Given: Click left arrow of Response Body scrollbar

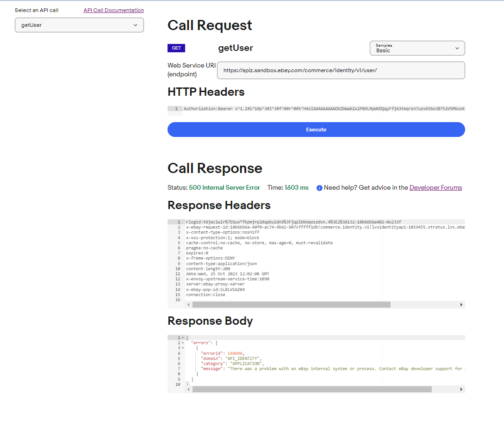Looking at the screenshot, I should [188, 390].
